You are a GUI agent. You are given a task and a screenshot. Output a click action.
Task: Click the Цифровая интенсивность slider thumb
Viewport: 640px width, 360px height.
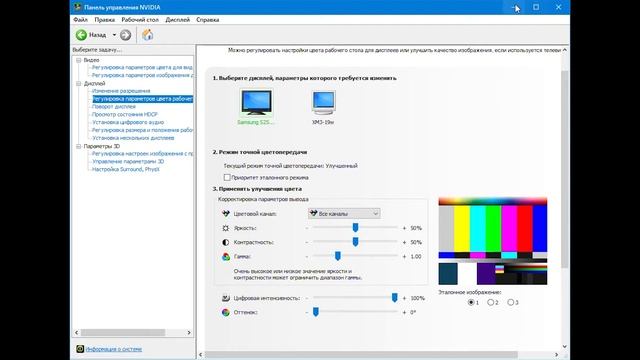(394, 298)
